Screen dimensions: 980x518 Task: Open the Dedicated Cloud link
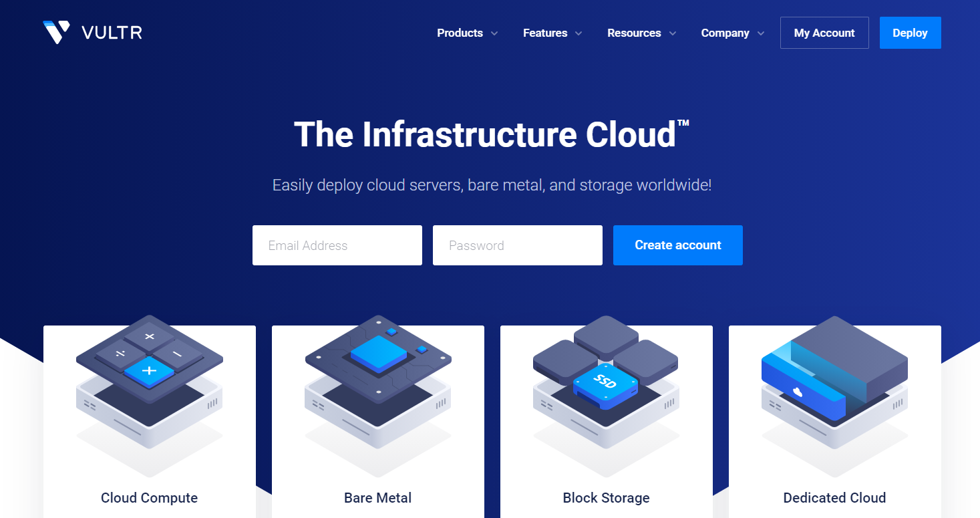pyautogui.click(x=834, y=498)
